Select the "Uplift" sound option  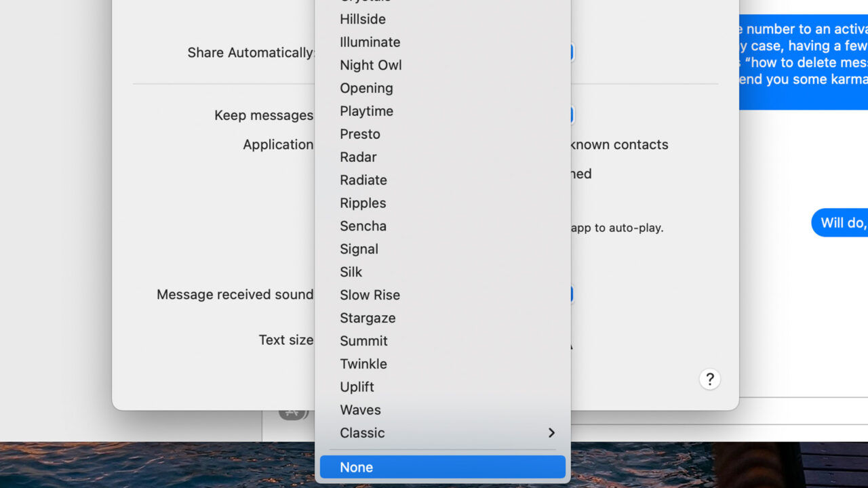point(357,386)
